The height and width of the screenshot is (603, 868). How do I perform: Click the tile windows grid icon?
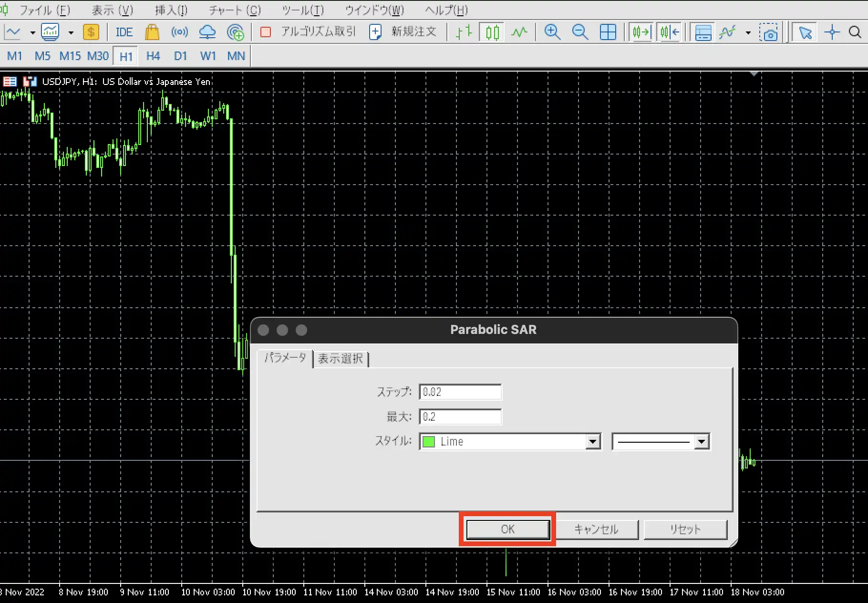click(608, 32)
